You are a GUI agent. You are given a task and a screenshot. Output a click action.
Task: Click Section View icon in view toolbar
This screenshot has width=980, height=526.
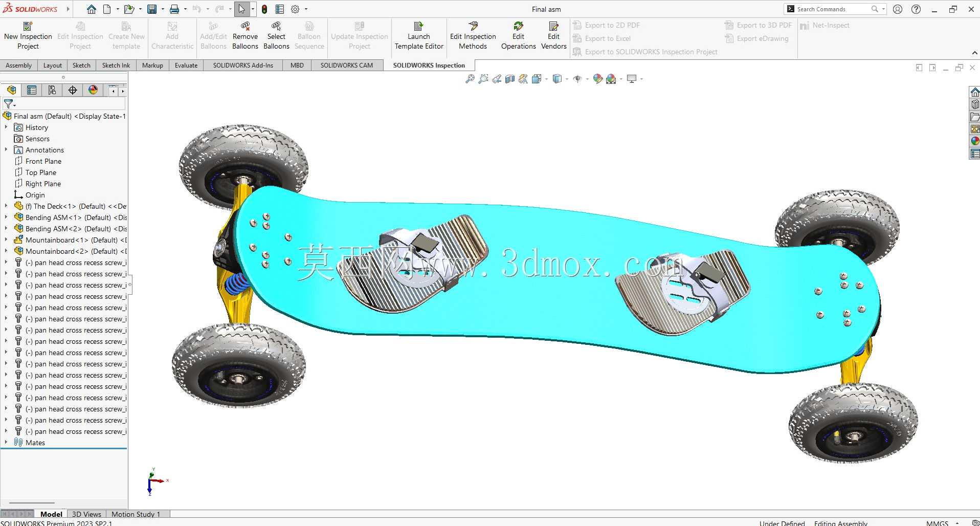(x=509, y=79)
